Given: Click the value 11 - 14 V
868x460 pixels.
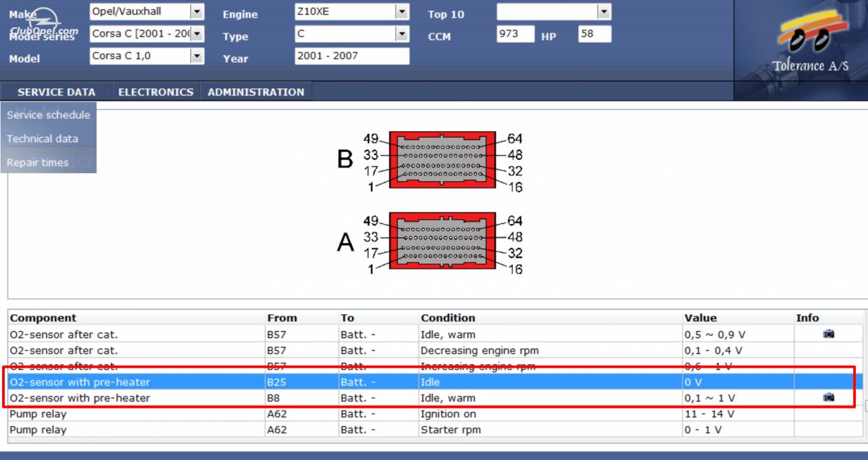Looking at the screenshot, I should pyautogui.click(x=709, y=414).
